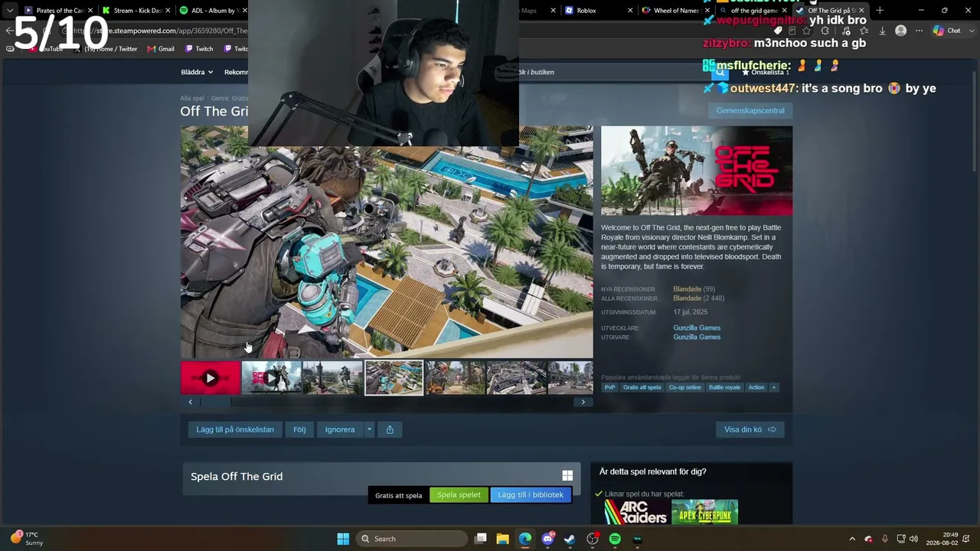The height and width of the screenshot is (551, 980).
Task: Select the Co-op online tag
Action: point(685,387)
